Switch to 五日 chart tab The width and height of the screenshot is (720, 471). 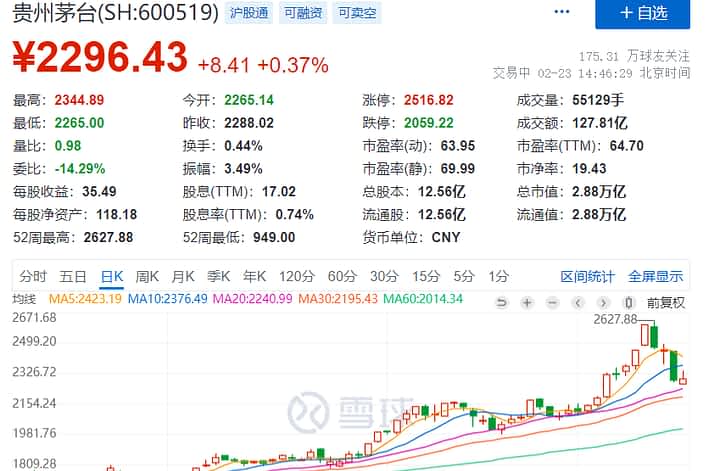pyautogui.click(x=73, y=276)
